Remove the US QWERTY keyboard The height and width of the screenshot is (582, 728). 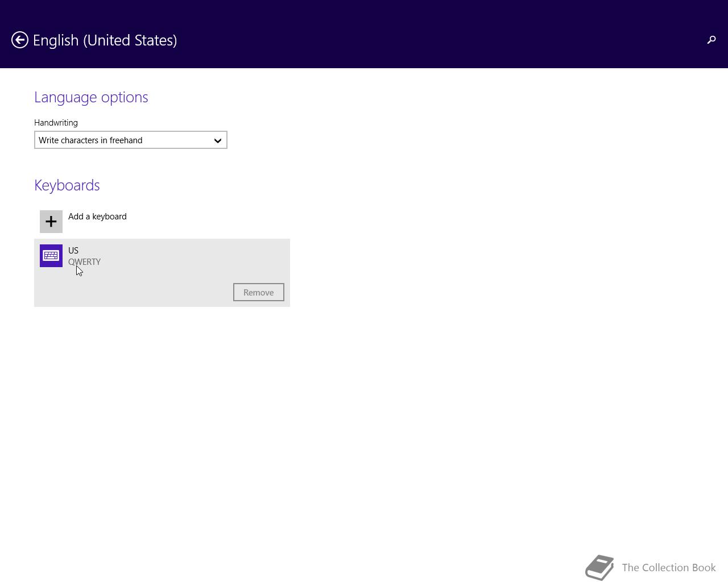click(x=259, y=292)
